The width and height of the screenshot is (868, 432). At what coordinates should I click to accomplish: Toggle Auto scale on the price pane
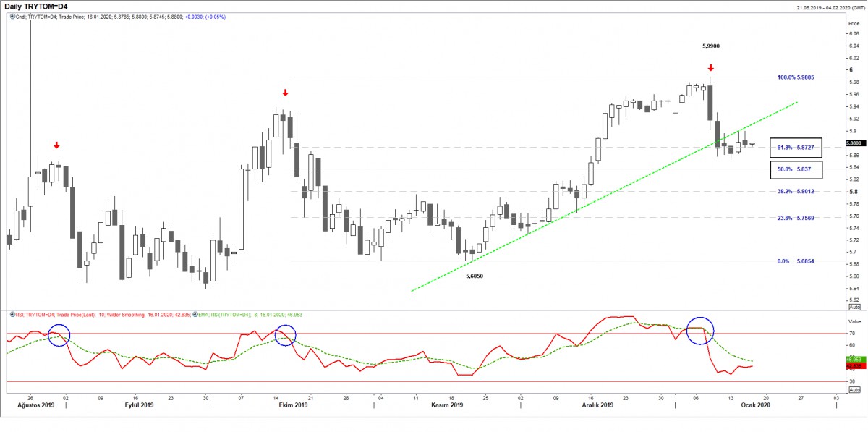pos(854,306)
